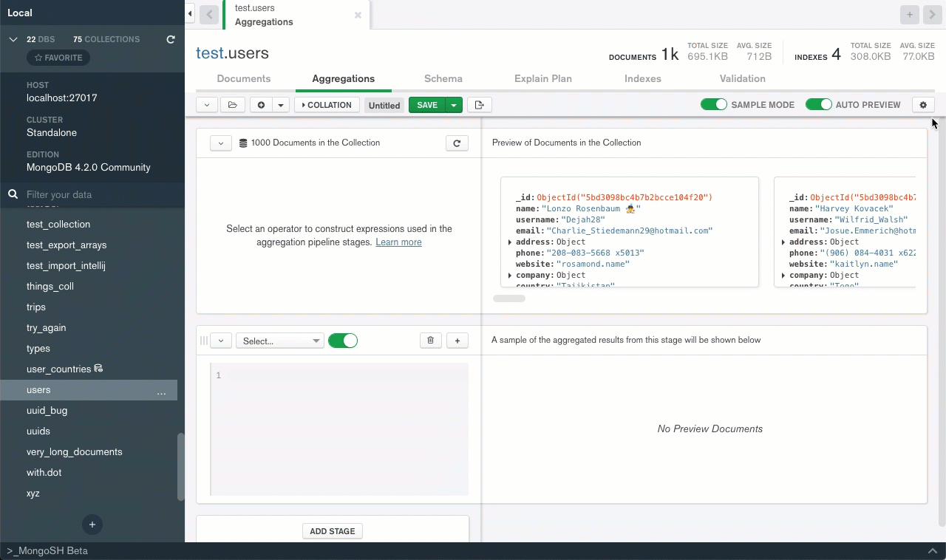Click the create database plus button in sidebar

(x=92, y=525)
